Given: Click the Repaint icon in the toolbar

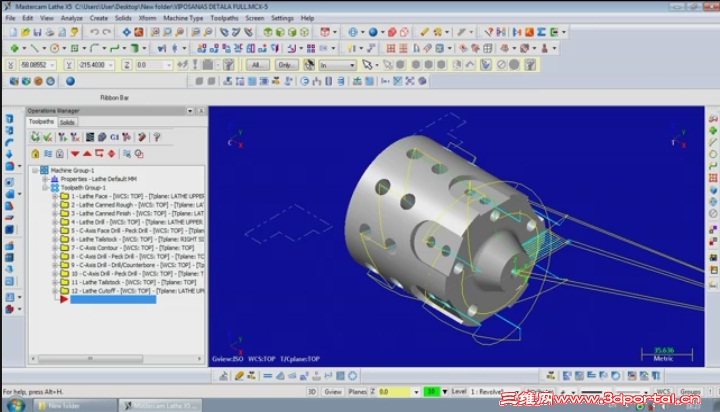Looking at the screenshot, I should click(x=138, y=32).
